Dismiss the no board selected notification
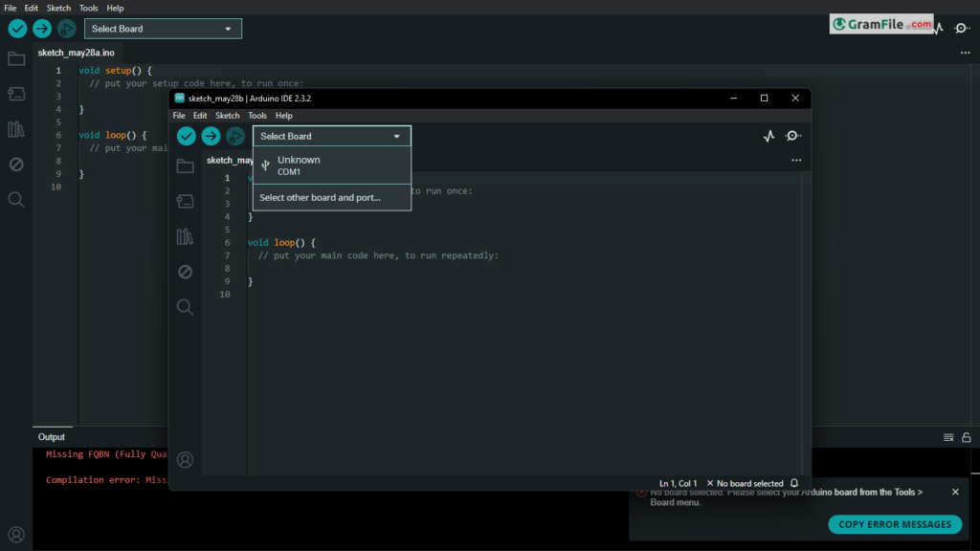Screen dimensions: 980x551 click(x=955, y=493)
